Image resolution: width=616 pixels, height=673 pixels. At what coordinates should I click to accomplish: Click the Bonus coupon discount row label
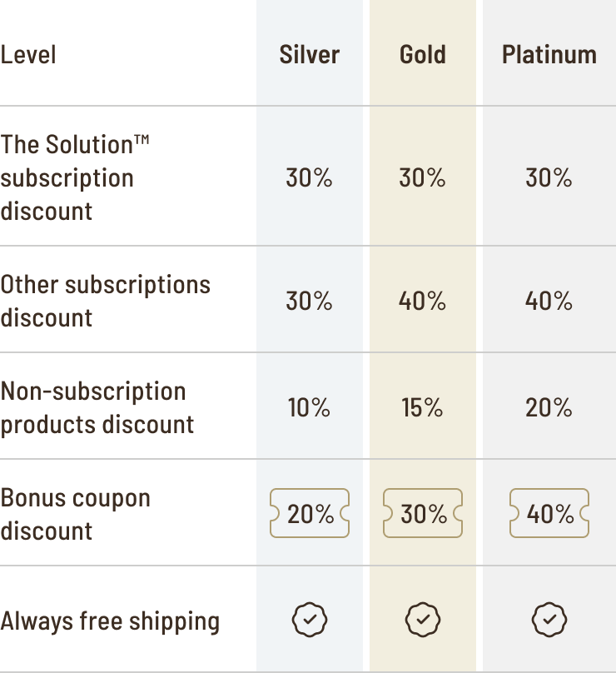pyautogui.click(x=75, y=514)
